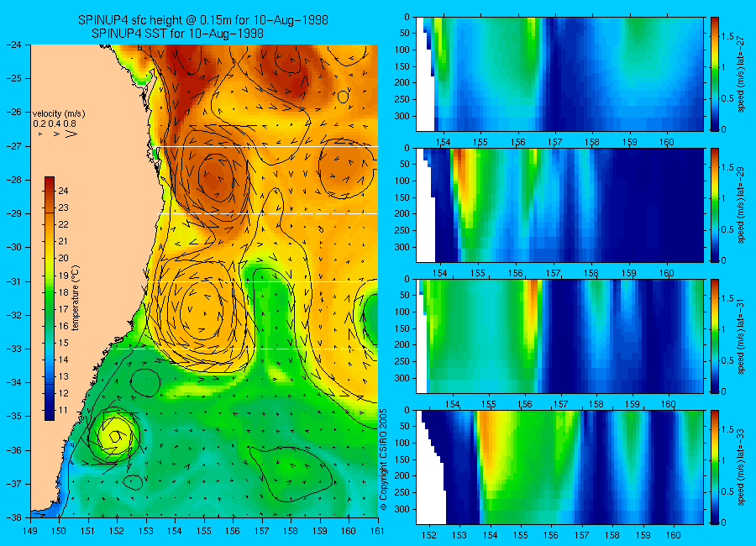The height and width of the screenshot is (546, 756).
Task: Click the speed color bar beside lat=-29 panel
Action: coord(714,205)
